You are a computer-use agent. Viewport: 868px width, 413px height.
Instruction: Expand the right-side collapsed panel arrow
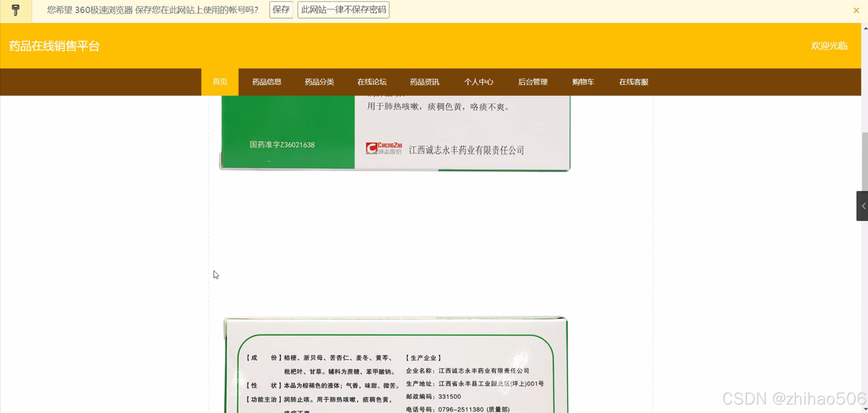click(x=863, y=206)
